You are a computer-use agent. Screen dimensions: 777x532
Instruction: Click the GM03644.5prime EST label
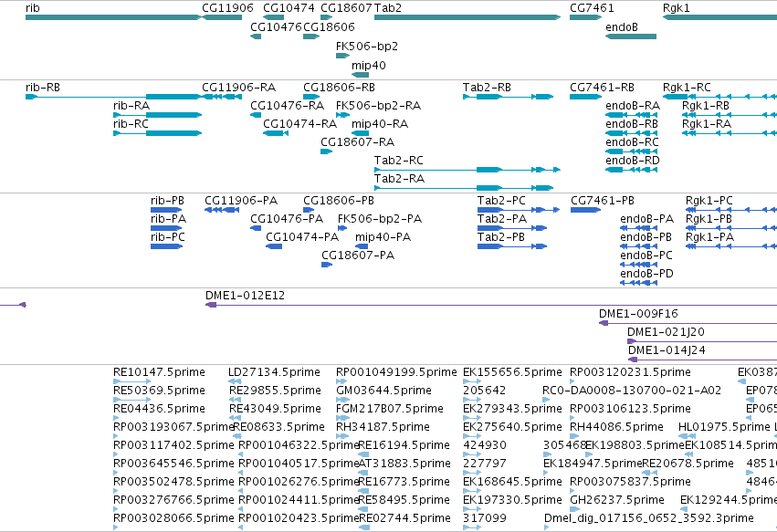[x=383, y=391]
